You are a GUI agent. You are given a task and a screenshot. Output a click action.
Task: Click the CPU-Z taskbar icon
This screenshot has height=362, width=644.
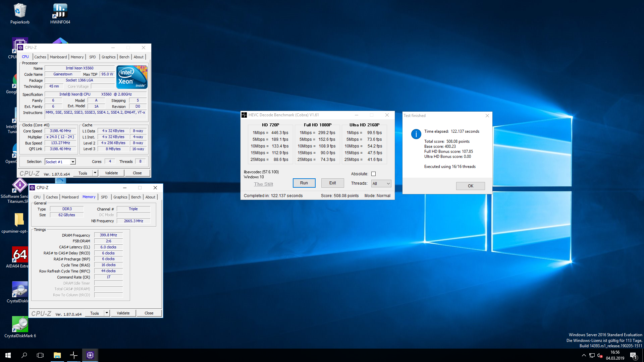(90, 355)
